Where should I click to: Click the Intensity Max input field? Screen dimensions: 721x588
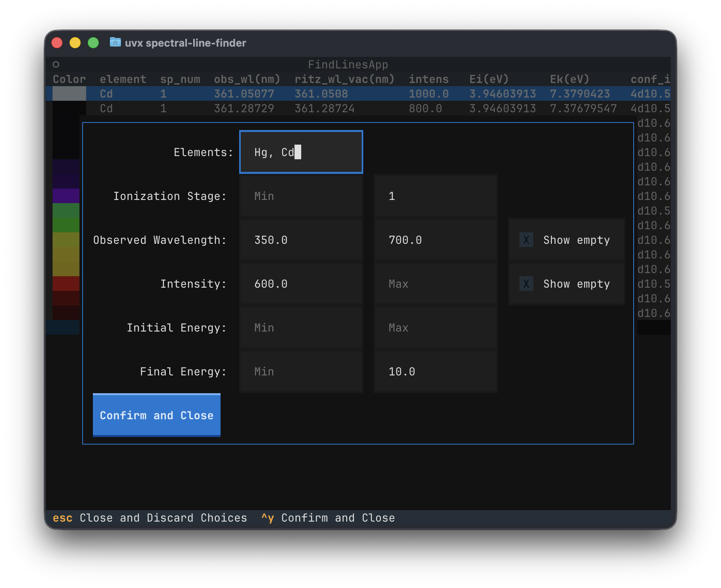tap(435, 284)
